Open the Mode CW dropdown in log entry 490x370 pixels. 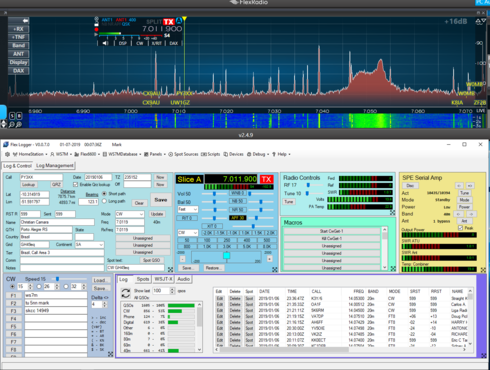coord(130,214)
